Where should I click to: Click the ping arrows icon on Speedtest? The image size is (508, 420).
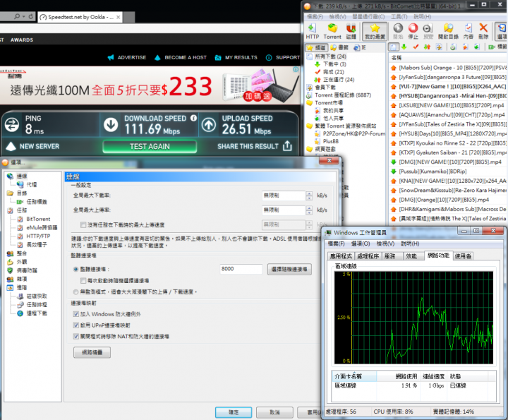(x=12, y=124)
